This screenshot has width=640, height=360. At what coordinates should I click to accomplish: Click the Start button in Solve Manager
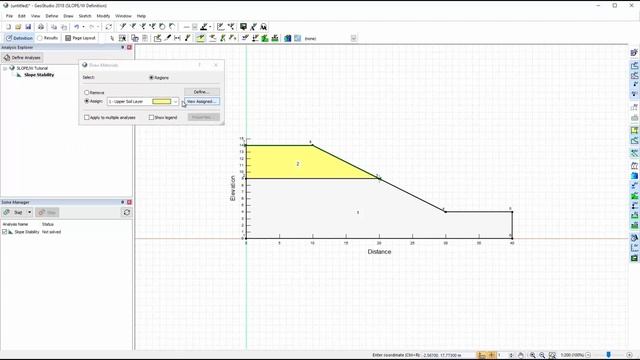click(x=14, y=213)
